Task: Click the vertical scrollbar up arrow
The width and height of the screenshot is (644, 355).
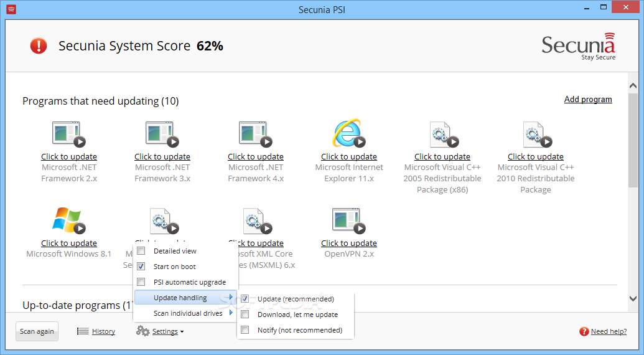Action: coord(633,86)
